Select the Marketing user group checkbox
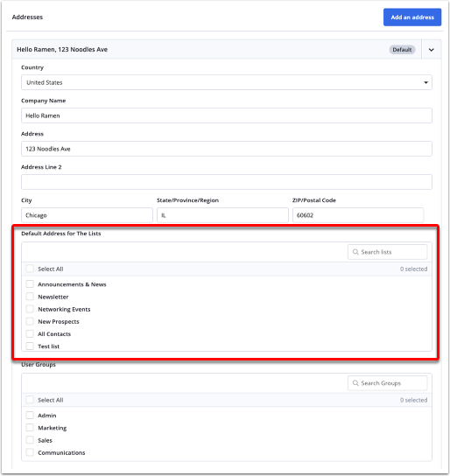Screen dimensions: 450x476 click(x=30, y=428)
